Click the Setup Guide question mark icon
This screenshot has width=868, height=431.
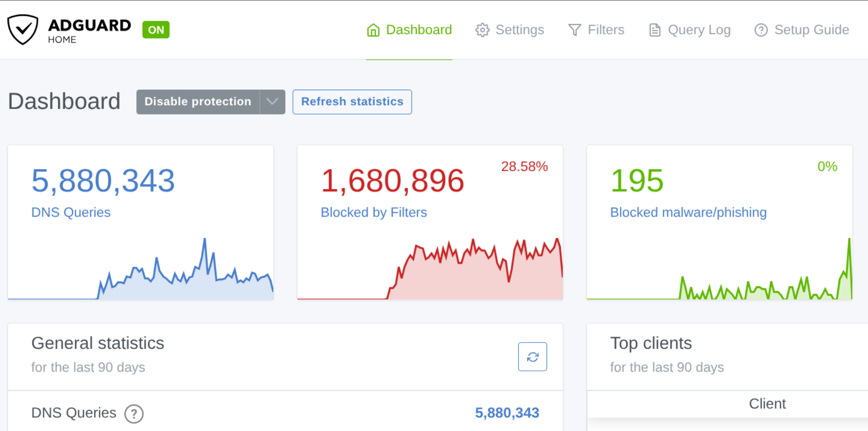[x=761, y=30]
